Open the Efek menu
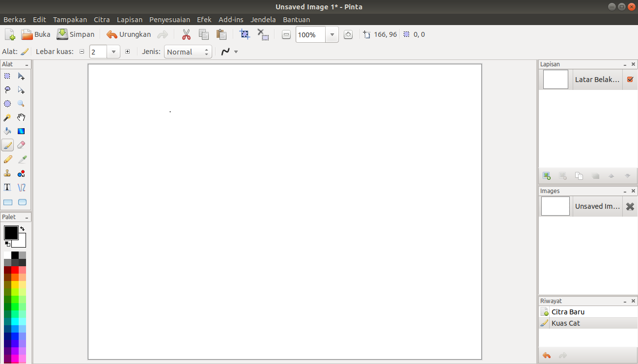Screen dimensions: 638x364 [x=204, y=20]
